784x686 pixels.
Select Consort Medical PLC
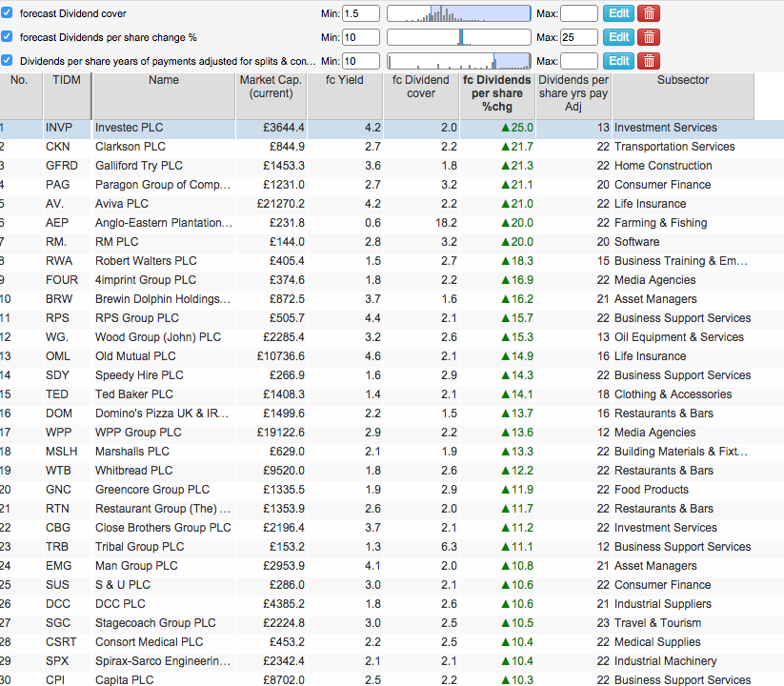149,642
